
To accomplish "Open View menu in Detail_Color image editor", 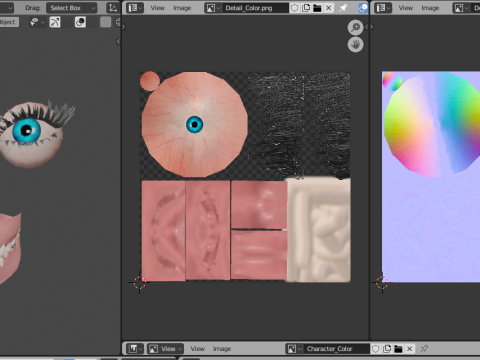I will point(157,8).
